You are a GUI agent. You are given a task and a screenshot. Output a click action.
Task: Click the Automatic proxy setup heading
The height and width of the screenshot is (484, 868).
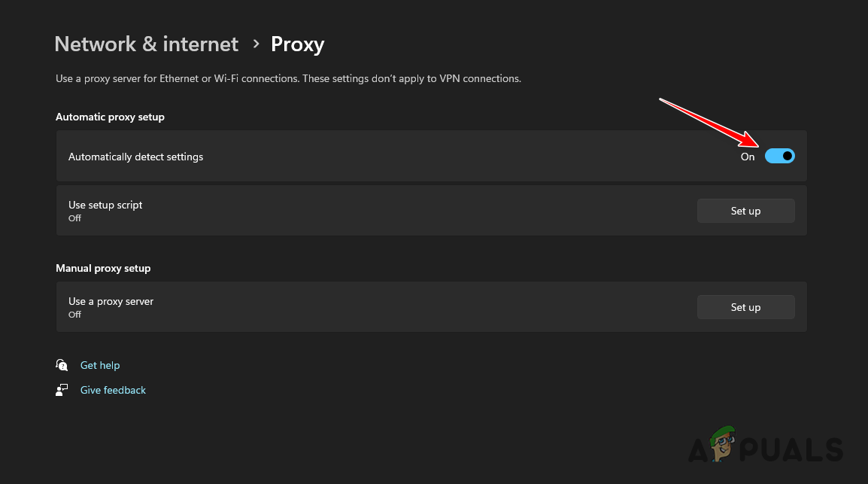(x=110, y=117)
